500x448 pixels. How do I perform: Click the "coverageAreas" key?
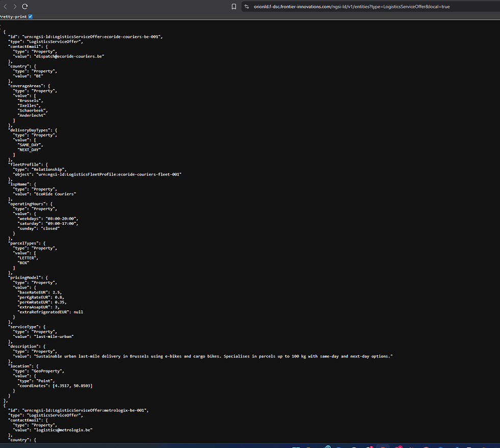(26, 86)
